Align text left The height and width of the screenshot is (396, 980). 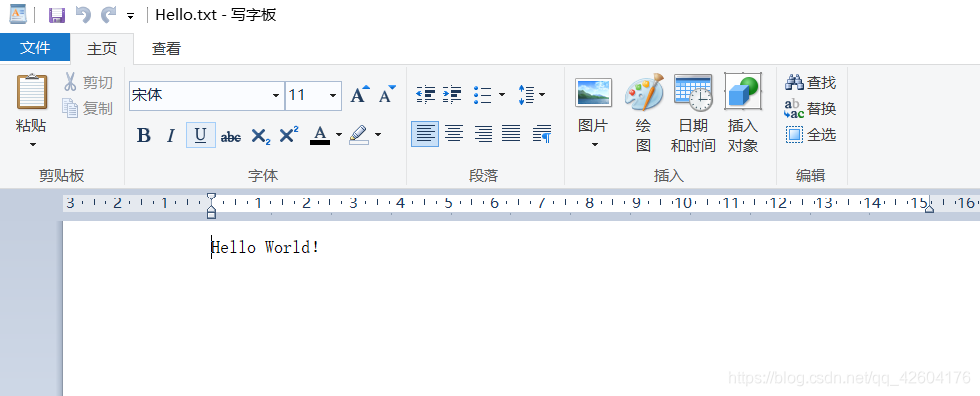pos(425,134)
